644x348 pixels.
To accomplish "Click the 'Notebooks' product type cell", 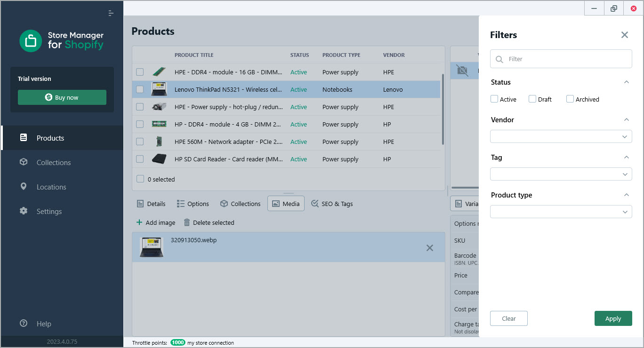I will (x=338, y=89).
